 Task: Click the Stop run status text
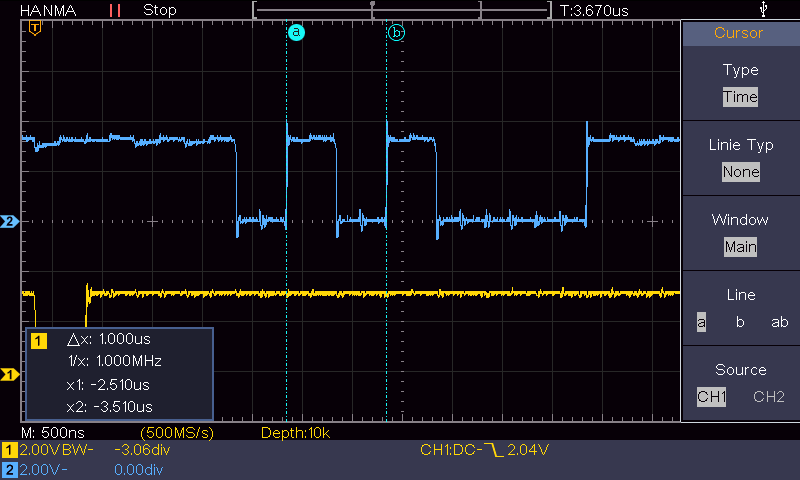160,10
